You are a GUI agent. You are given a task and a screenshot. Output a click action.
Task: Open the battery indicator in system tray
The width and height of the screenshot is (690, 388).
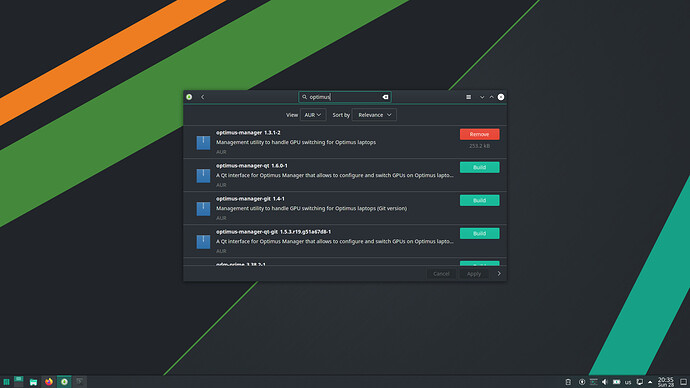(x=617, y=382)
